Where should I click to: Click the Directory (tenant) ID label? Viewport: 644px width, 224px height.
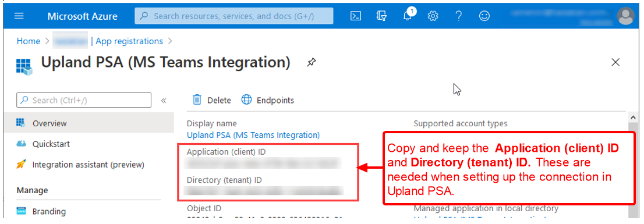coord(224,180)
